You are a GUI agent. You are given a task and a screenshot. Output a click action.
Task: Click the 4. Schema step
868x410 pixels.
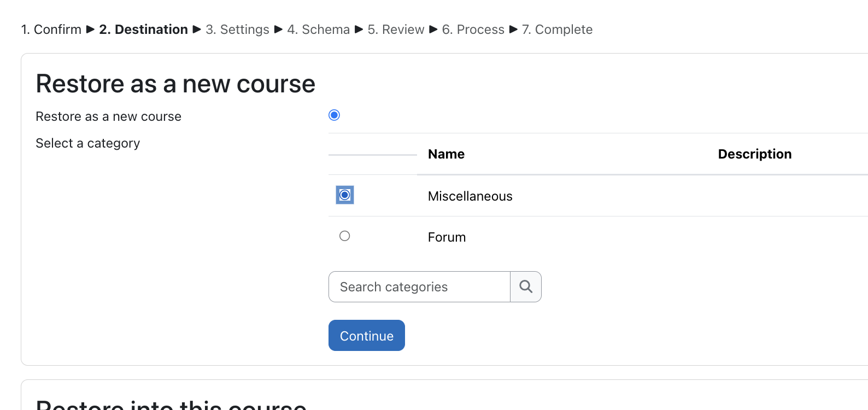point(318,30)
